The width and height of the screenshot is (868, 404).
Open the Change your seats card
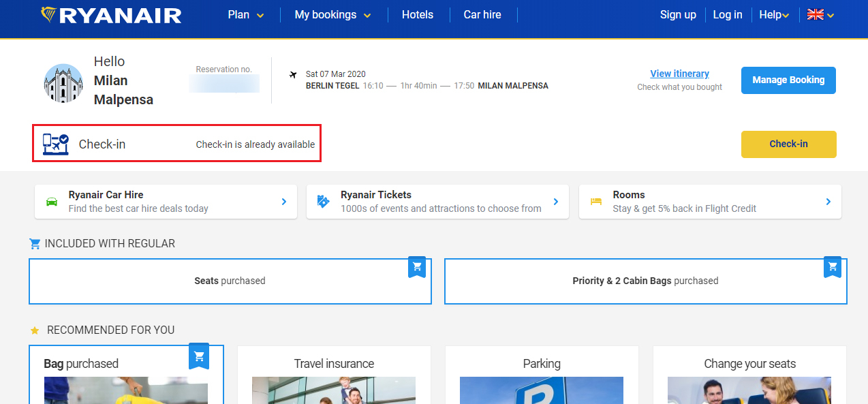[x=749, y=375]
